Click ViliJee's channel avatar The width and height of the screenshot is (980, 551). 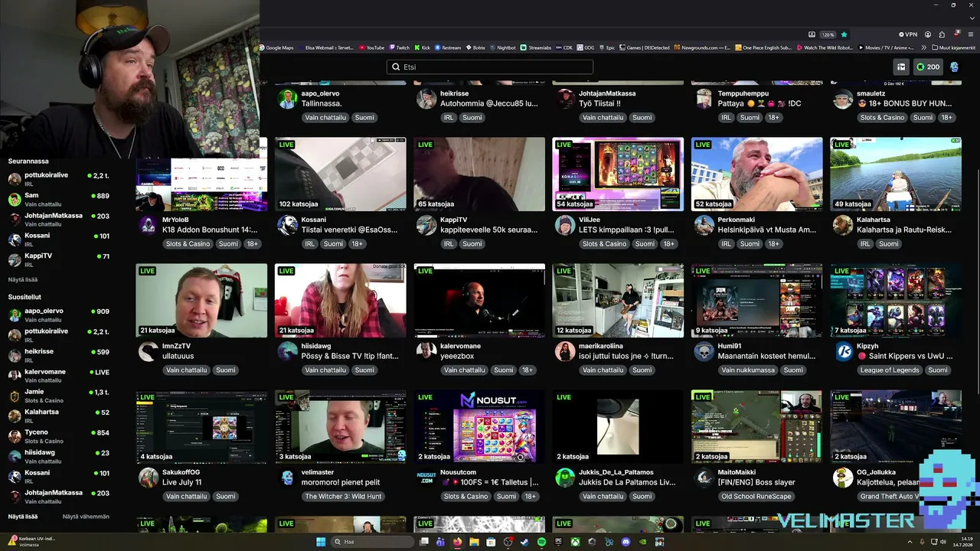pyautogui.click(x=565, y=225)
